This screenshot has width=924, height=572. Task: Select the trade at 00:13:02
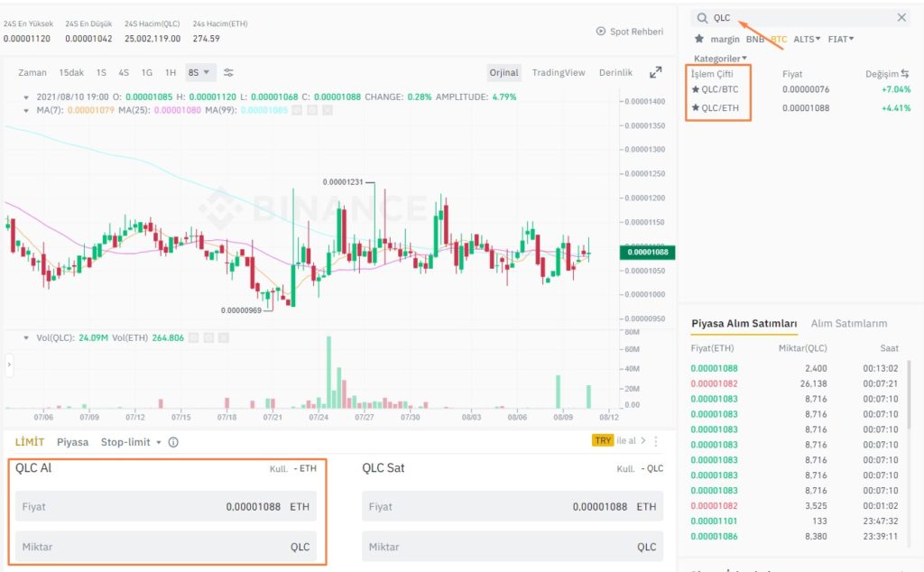point(794,368)
